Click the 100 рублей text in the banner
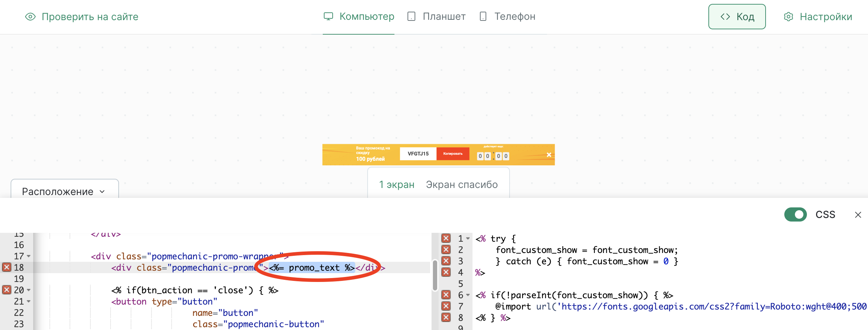Viewport: 868px width, 330px height. [370, 159]
